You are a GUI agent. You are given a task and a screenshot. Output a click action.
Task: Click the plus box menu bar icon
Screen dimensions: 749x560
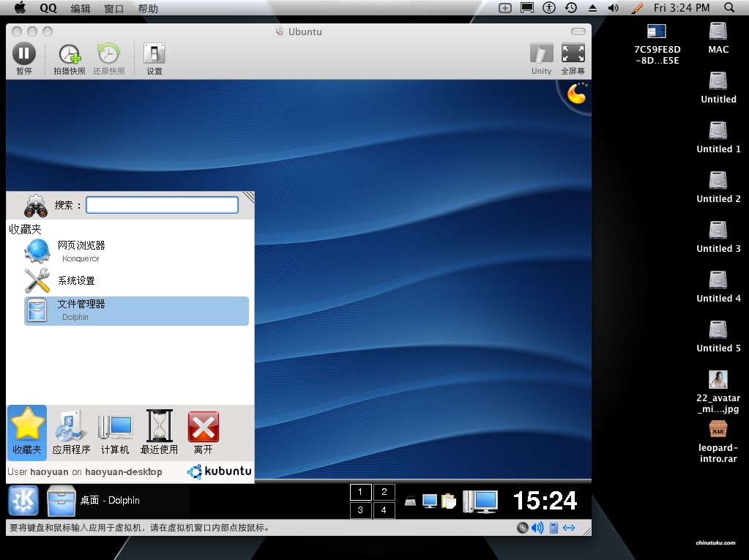505,8
